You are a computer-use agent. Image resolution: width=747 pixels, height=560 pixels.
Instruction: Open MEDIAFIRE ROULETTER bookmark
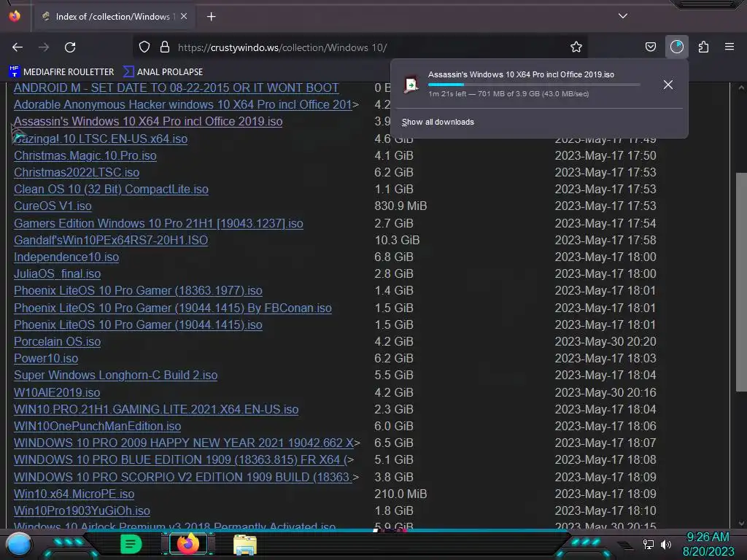pos(61,72)
